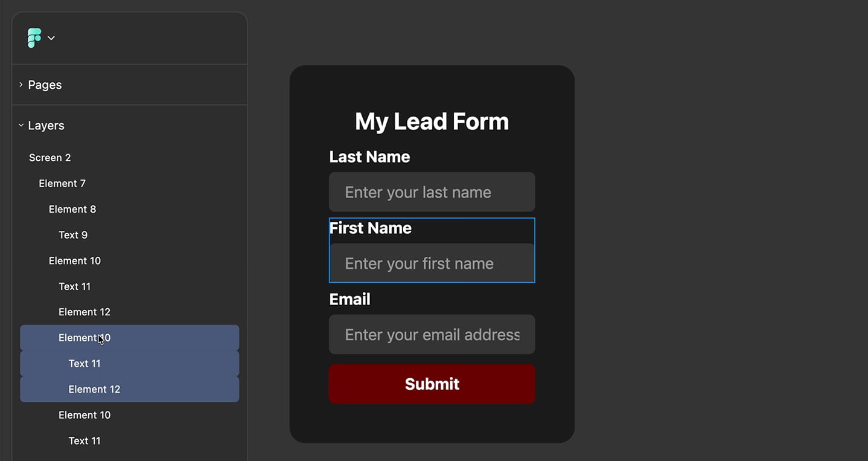Select the My Lead Form heading
This screenshot has width=868, height=461.
coord(432,121)
